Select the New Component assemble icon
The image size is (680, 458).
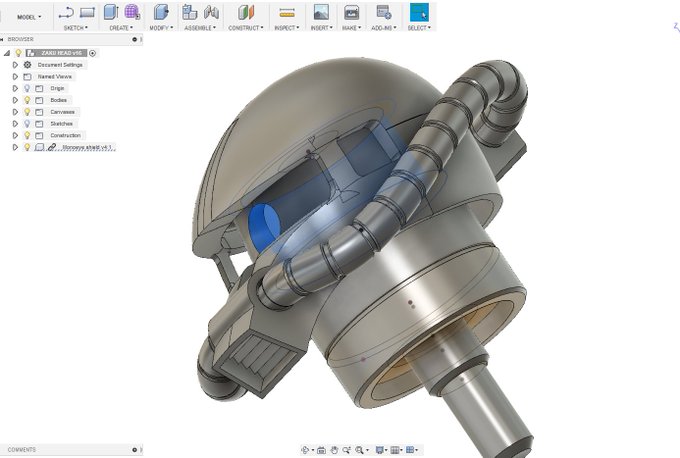tap(190, 12)
